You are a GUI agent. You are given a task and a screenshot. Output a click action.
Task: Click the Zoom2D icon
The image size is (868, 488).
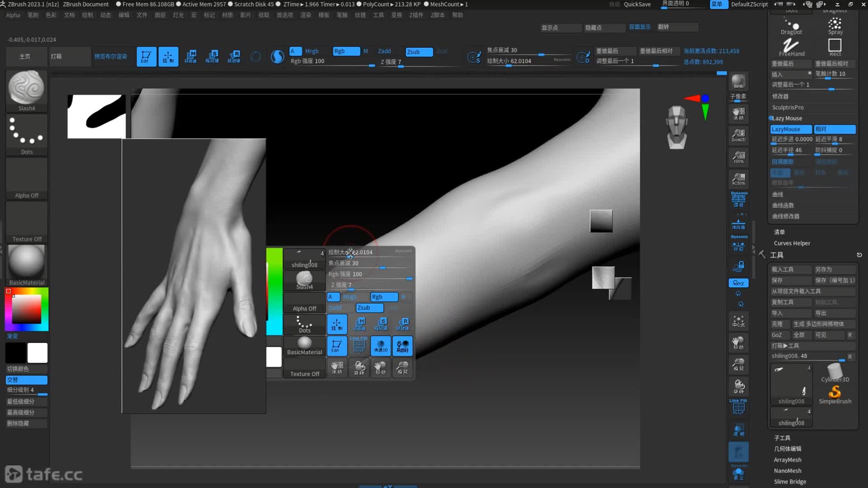(738, 135)
